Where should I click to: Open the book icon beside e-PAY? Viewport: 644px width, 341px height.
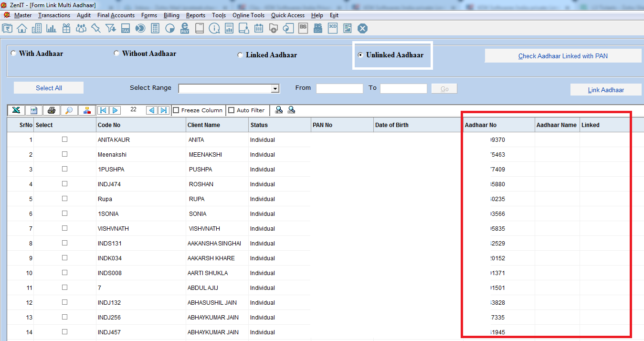[200, 28]
